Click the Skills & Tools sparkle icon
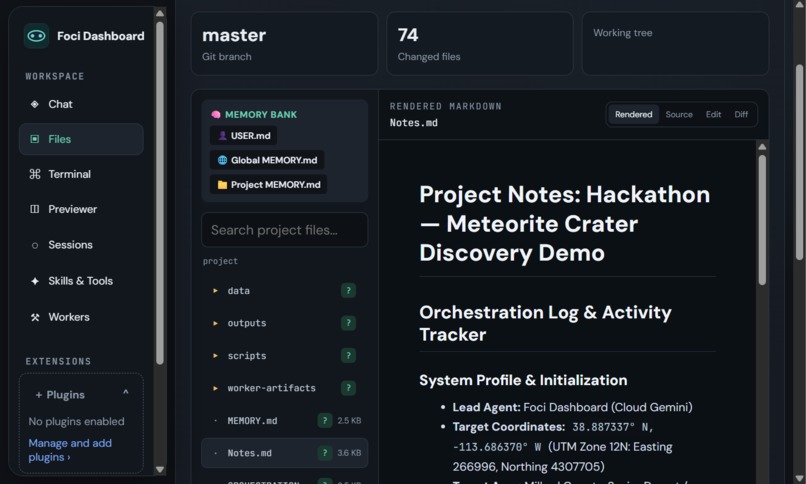Viewport: 806px width, 484px height. point(34,281)
